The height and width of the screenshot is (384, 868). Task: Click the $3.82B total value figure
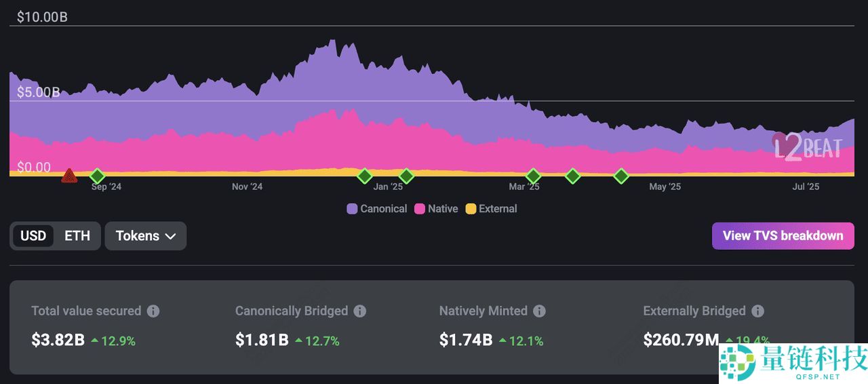pyautogui.click(x=58, y=340)
